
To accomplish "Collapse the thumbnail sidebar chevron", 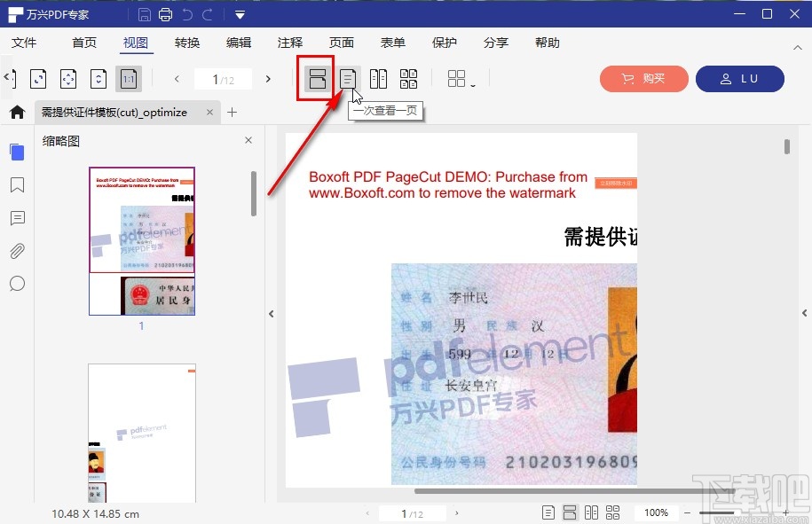I will [271, 313].
